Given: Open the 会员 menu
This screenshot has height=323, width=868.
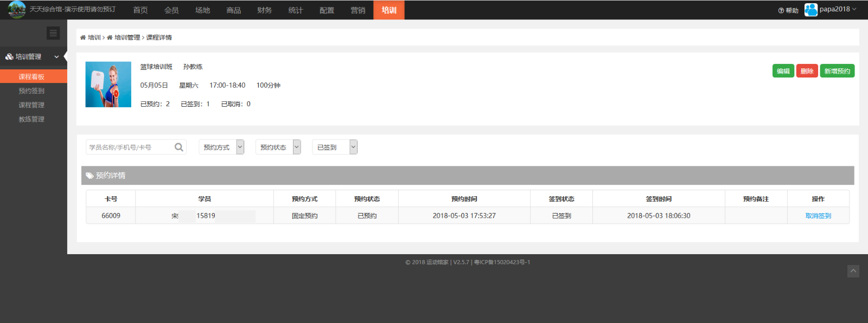Looking at the screenshot, I should (171, 10).
